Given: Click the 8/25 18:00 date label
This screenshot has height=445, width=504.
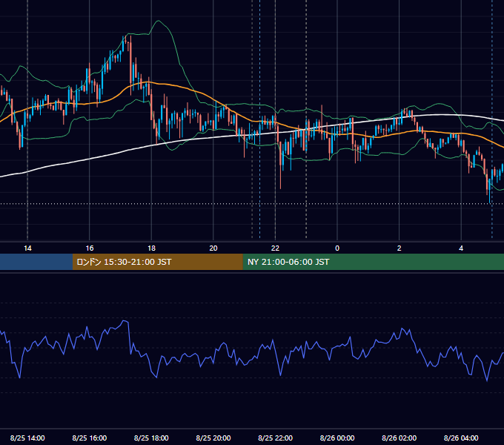Looking at the screenshot, I should pos(151,438).
